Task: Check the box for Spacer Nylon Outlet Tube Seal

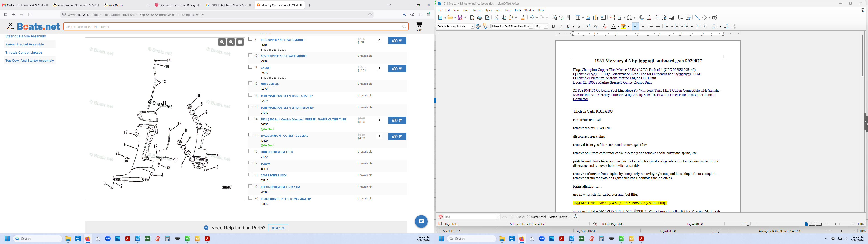Action: point(250,135)
